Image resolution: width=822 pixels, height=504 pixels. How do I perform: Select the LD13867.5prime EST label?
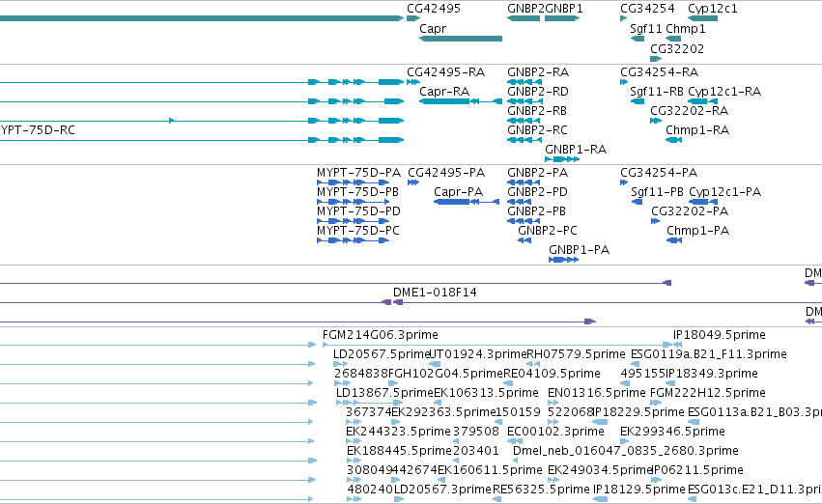tap(384, 394)
